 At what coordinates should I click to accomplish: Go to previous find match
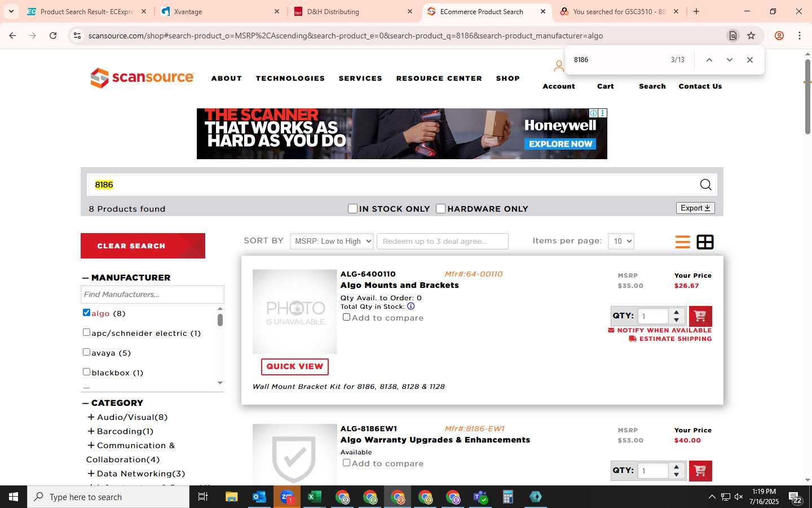(709, 60)
